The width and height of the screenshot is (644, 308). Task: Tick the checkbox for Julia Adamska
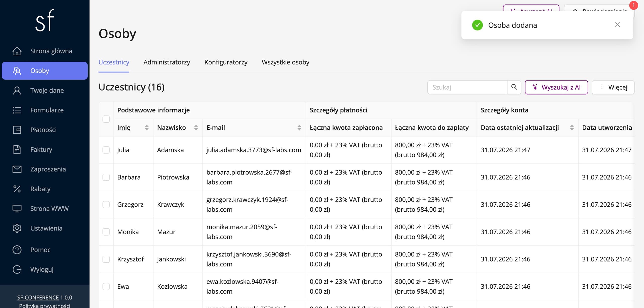106,150
